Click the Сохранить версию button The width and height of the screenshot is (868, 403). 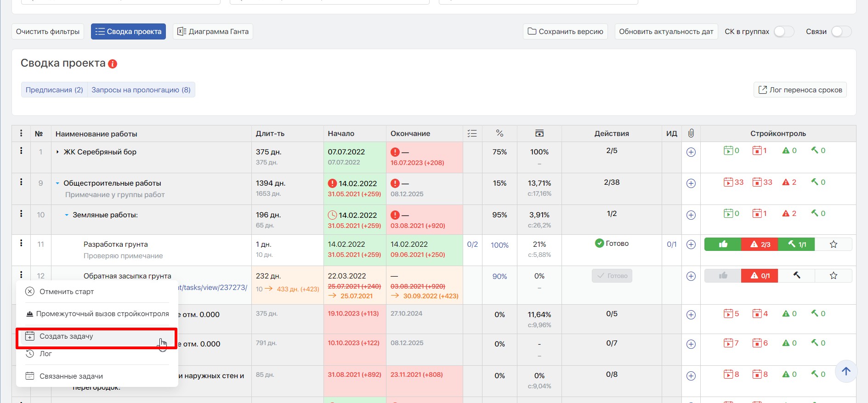[x=565, y=32]
